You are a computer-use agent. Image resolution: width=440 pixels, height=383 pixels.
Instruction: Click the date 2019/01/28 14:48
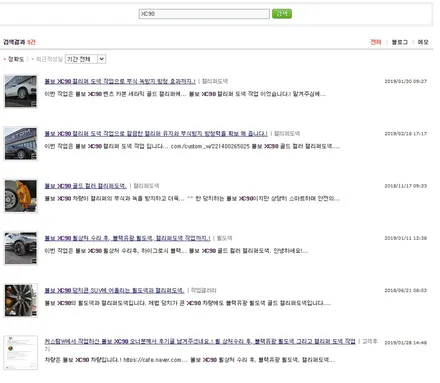(x=406, y=342)
